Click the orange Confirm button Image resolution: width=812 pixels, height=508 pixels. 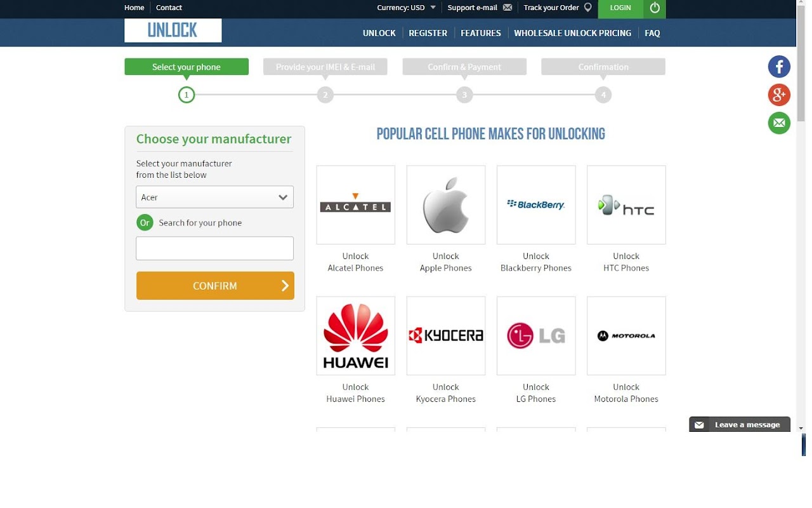[215, 286]
